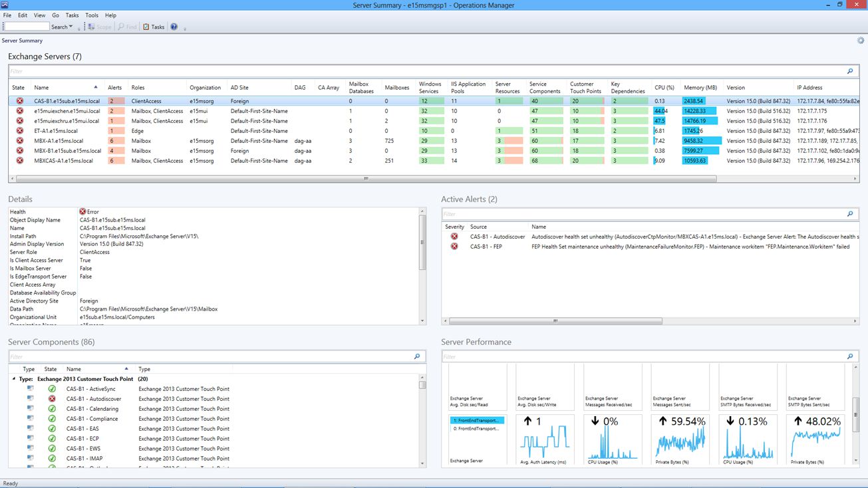Click error state icon for e15muiexchen.e15mui.local
The height and width of the screenshot is (488, 868).
[x=19, y=111]
